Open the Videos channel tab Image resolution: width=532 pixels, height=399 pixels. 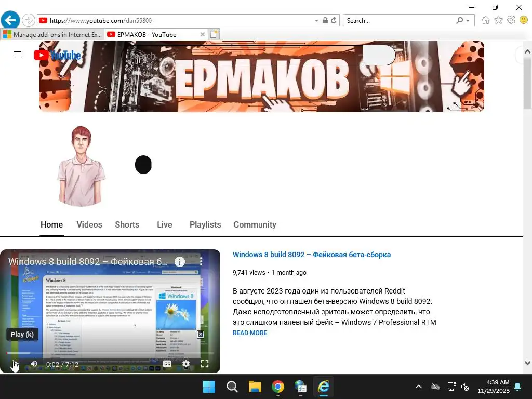tap(89, 224)
